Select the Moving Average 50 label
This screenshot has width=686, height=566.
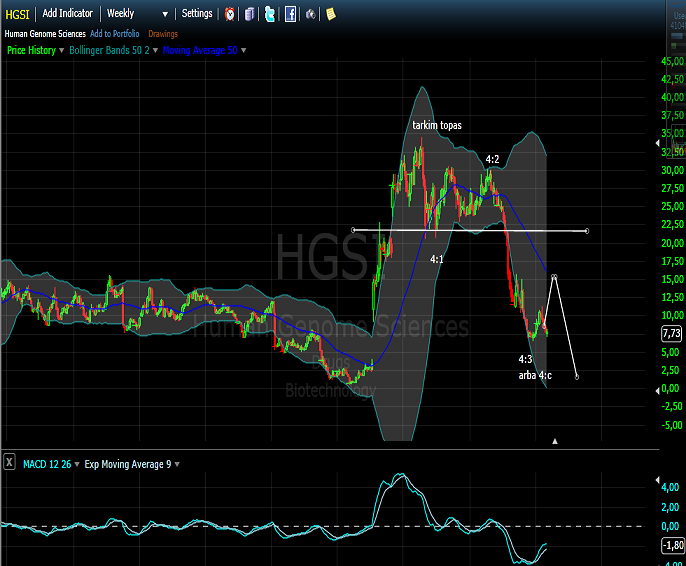pyautogui.click(x=200, y=50)
